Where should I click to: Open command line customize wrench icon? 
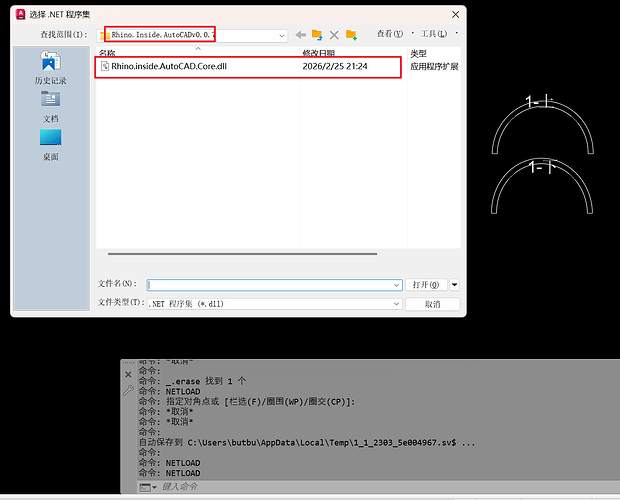pyautogui.click(x=128, y=391)
